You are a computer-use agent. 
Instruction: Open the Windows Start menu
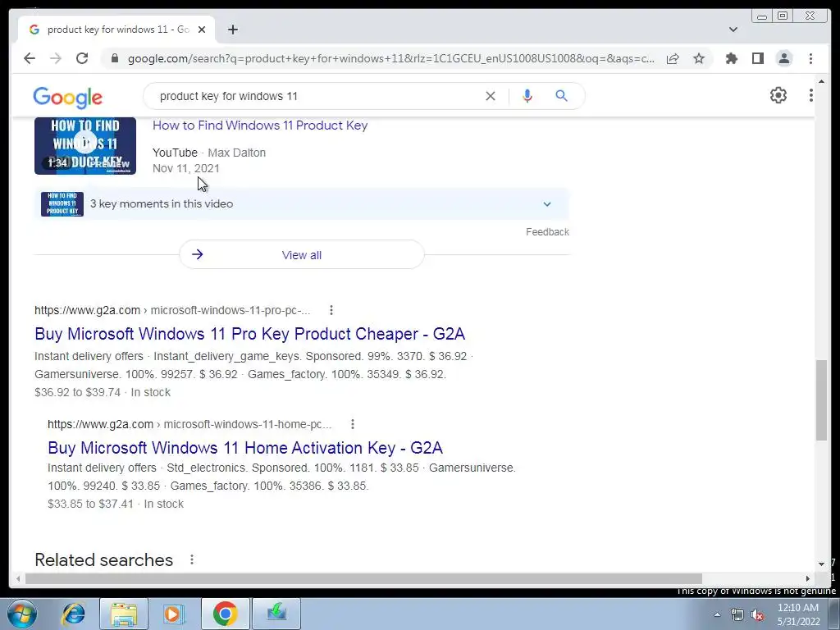click(x=22, y=614)
